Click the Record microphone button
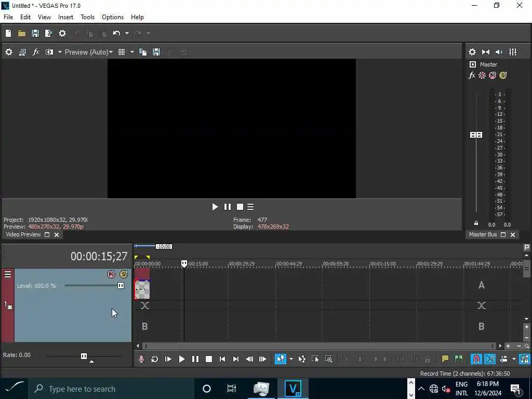Viewport: 532px width, 399px height. (x=141, y=359)
